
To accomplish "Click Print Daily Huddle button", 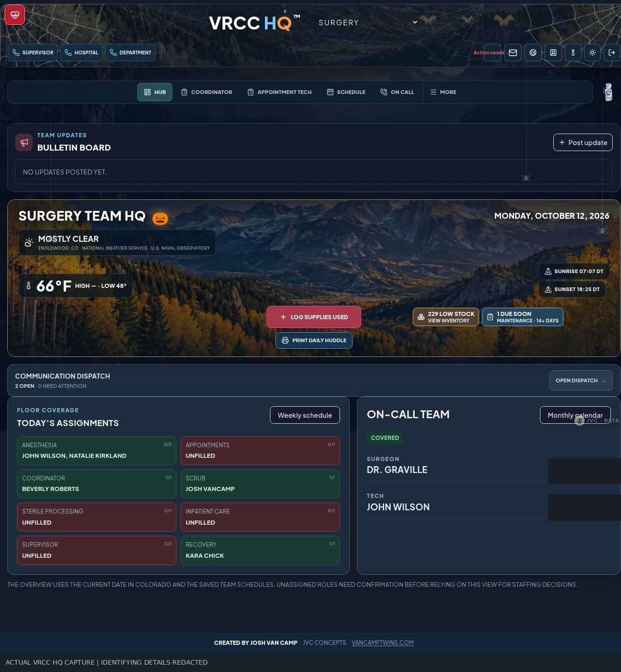I will coord(314,340).
